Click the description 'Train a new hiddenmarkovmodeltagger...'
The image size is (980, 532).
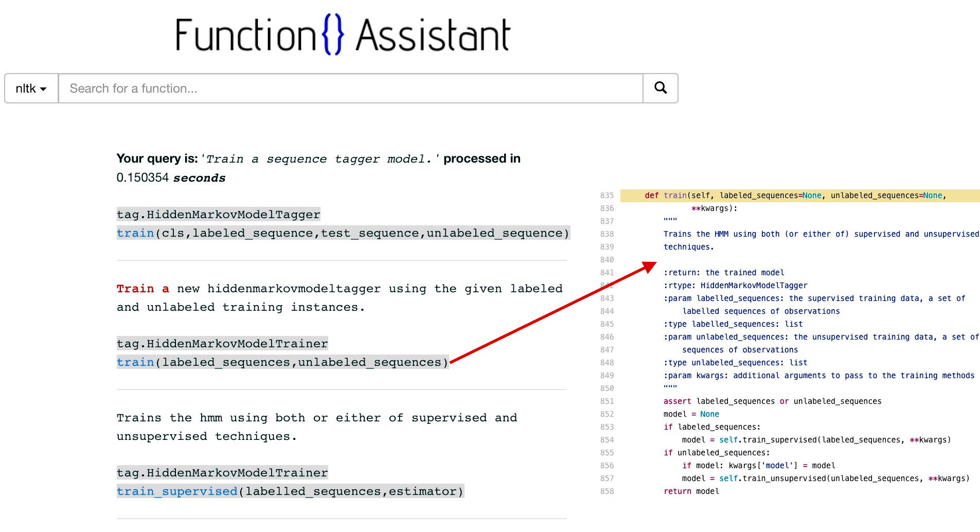coord(340,298)
